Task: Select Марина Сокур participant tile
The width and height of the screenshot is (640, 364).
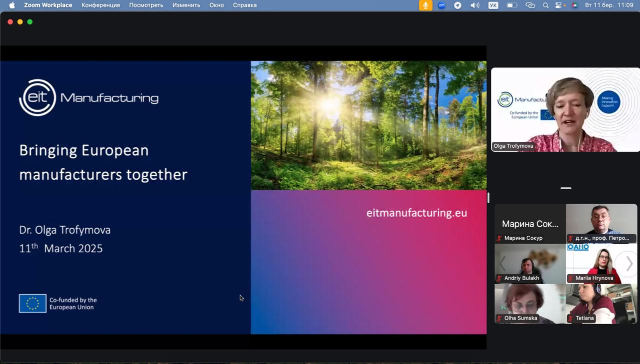Action: point(530,223)
